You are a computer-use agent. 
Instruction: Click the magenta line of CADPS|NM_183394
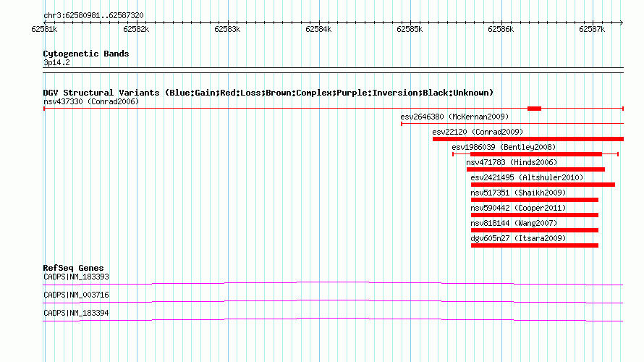[333, 319]
